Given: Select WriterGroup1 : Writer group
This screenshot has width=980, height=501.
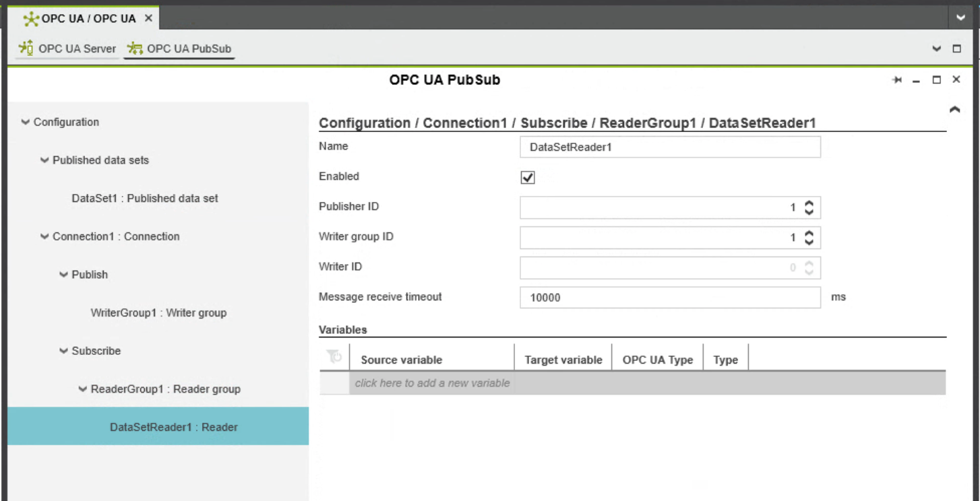Looking at the screenshot, I should 158,313.
